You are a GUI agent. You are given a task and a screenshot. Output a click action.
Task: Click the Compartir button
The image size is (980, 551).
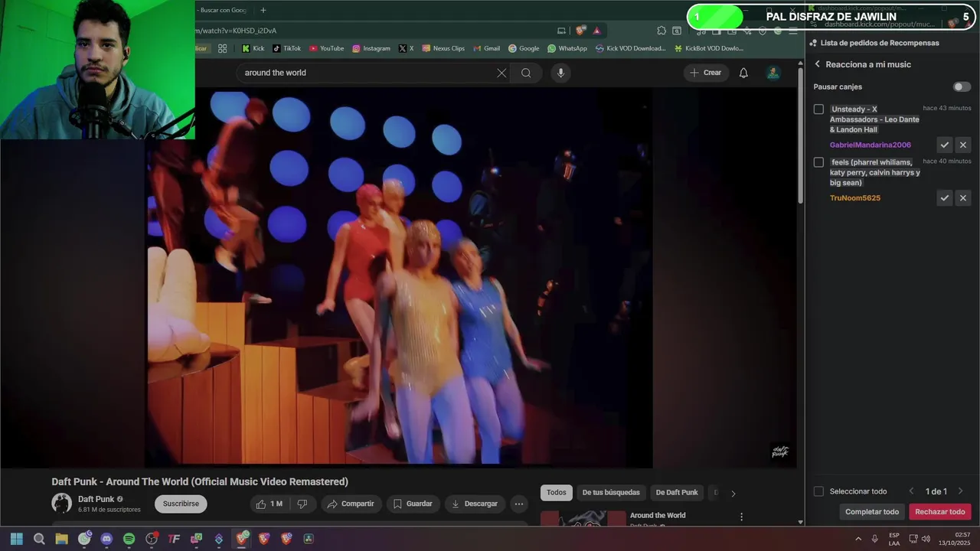click(x=351, y=504)
